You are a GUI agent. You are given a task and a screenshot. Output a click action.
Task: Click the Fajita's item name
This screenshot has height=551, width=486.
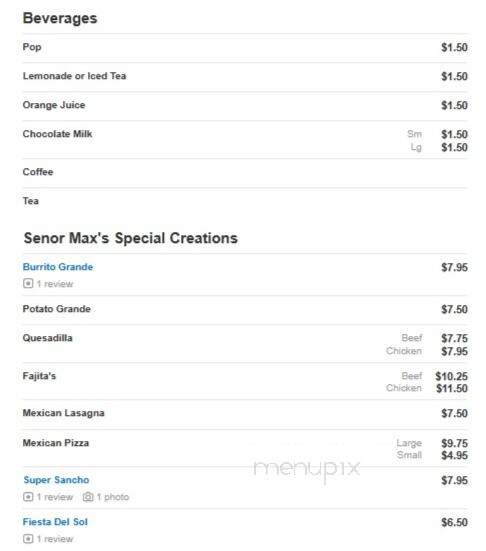coord(39,376)
